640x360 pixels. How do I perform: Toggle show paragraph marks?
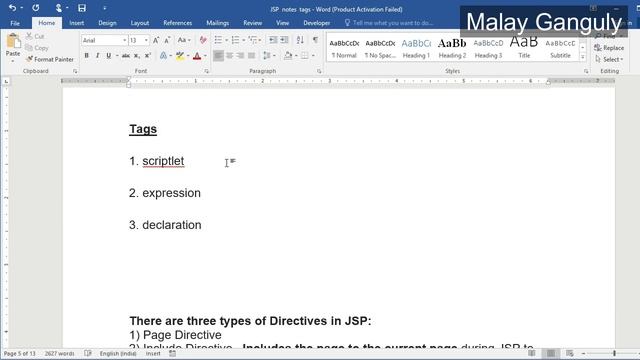(x=315, y=40)
